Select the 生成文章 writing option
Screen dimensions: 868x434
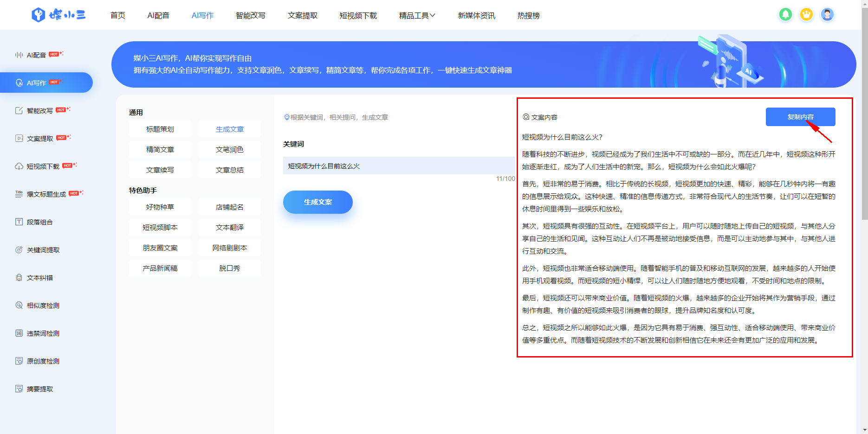coord(230,129)
